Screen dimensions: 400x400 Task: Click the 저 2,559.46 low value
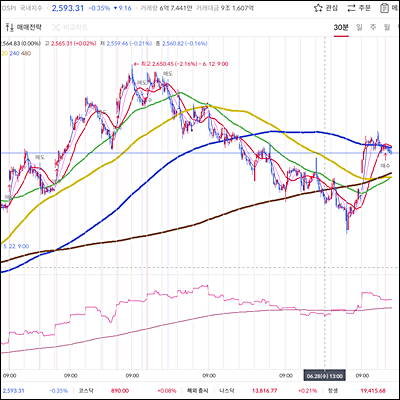pyautogui.click(x=126, y=44)
